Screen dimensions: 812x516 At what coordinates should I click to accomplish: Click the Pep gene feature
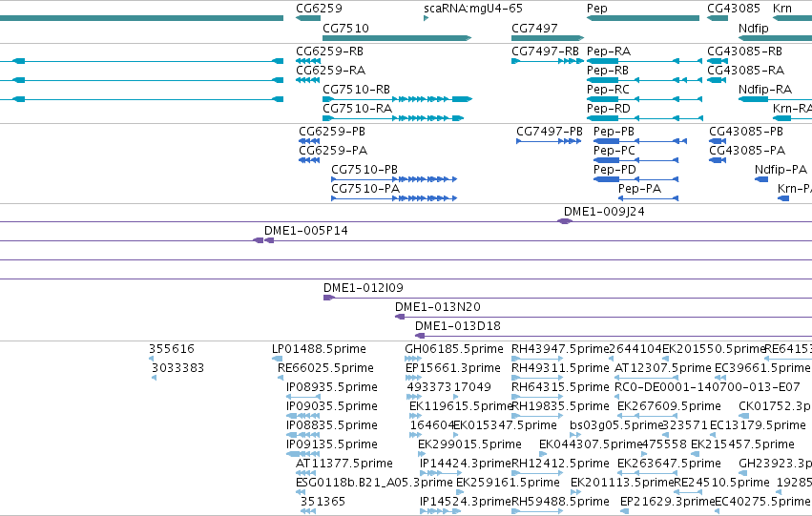(643, 18)
